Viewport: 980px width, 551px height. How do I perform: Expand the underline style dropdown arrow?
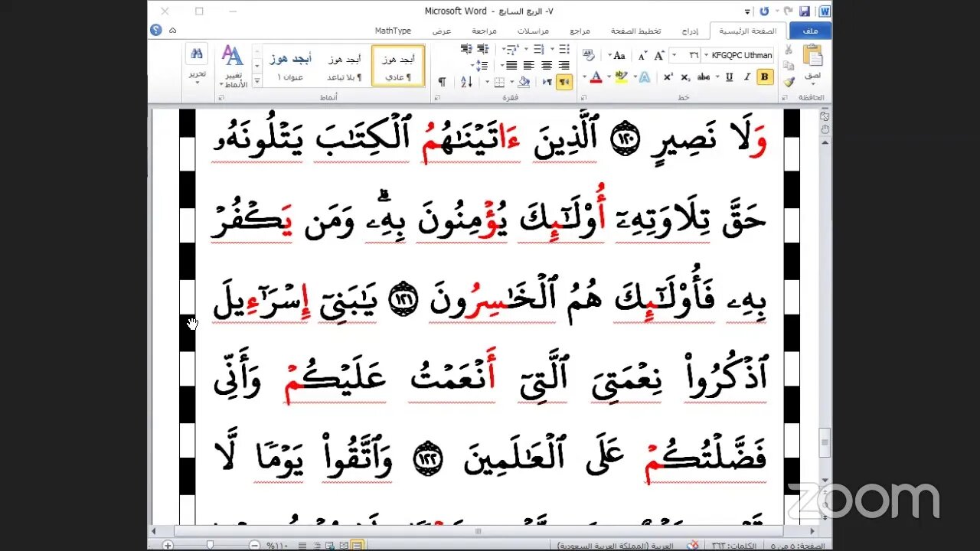717,77
